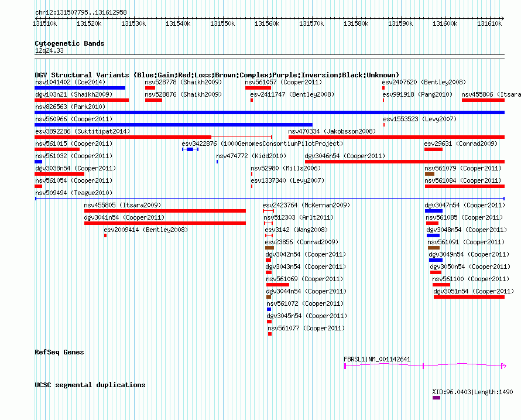521x420 pixels.
Task: Select nsv455805 (Itsara2009) label
Action: (x=122, y=205)
